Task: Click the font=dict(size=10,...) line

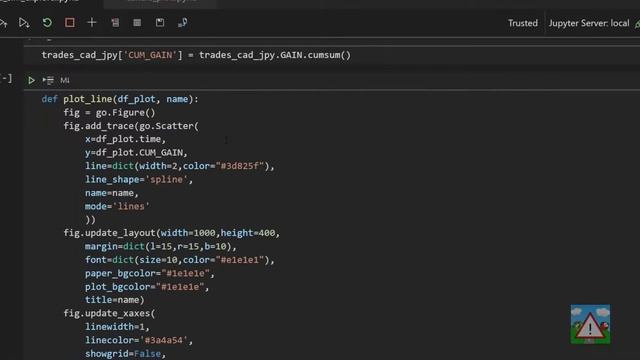Action: click(x=180, y=260)
